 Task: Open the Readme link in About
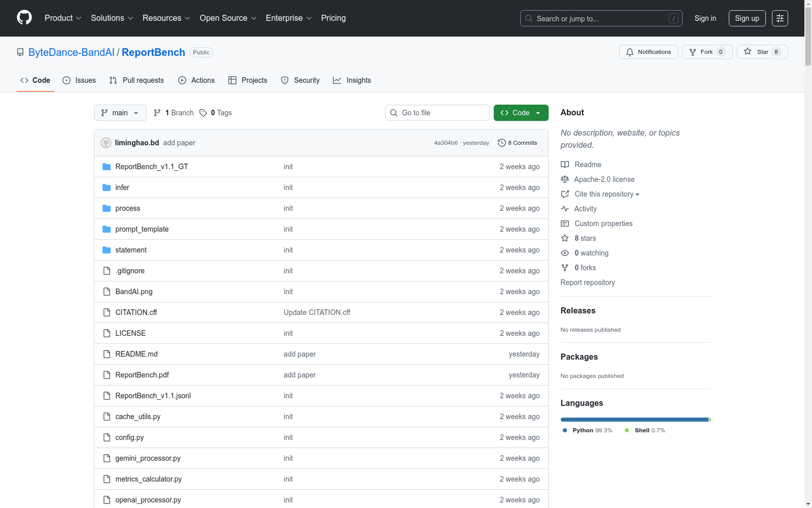click(x=581, y=165)
